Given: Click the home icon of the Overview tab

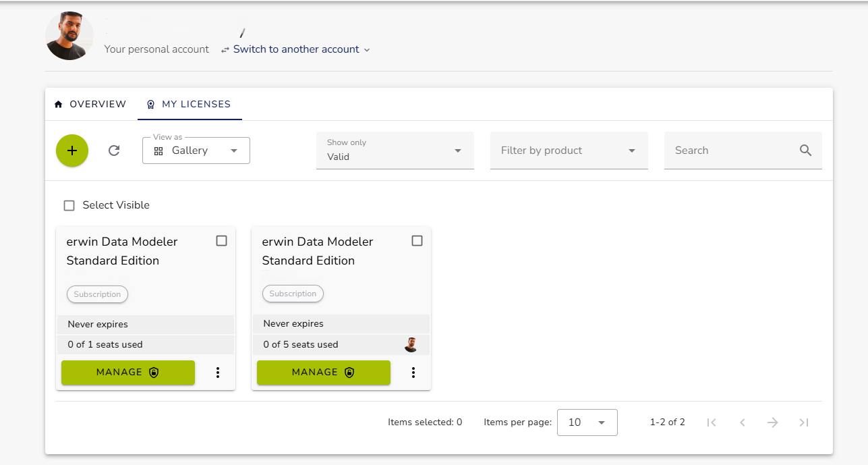Looking at the screenshot, I should [58, 104].
